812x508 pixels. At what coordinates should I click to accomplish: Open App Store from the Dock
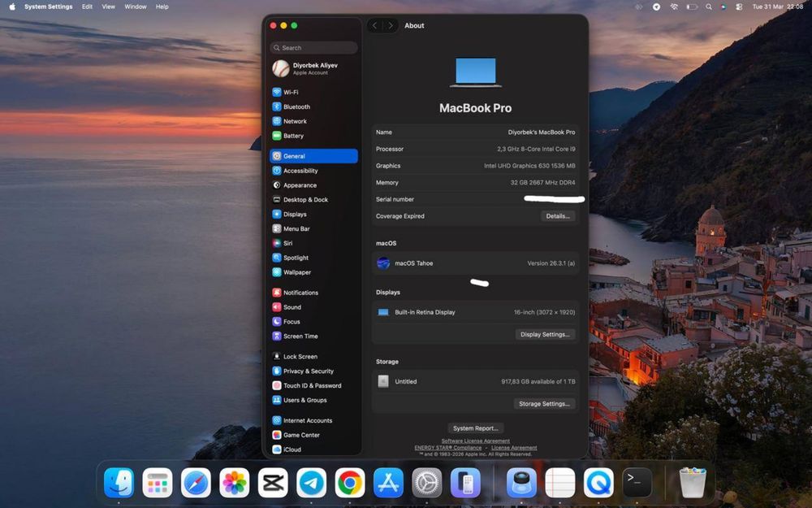click(x=388, y=483)
